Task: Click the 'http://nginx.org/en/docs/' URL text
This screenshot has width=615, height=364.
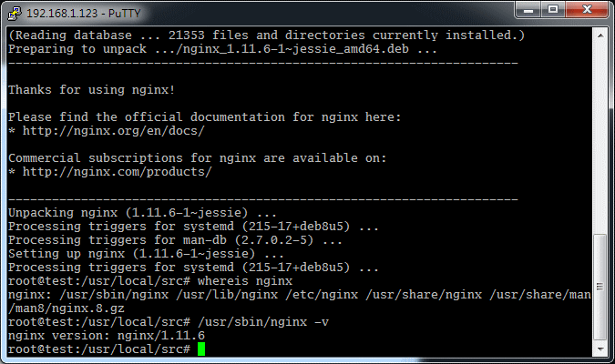Action: 113,131
